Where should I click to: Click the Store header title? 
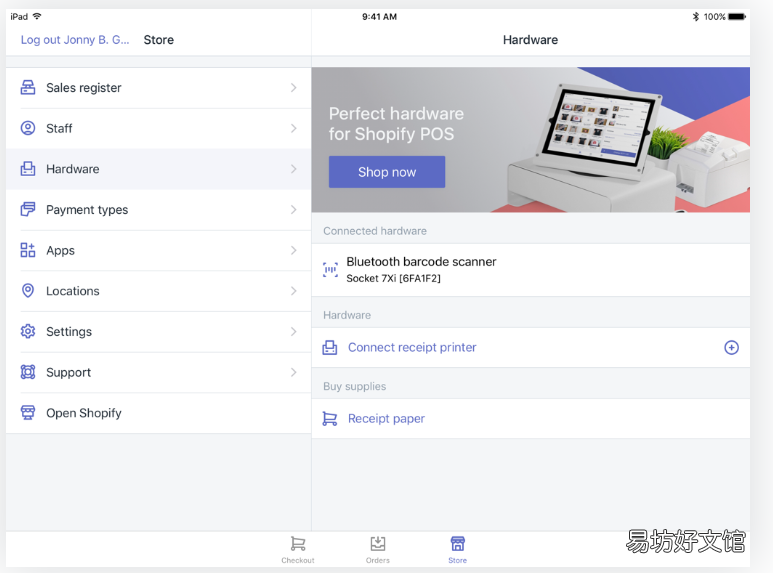pos(159,40)
